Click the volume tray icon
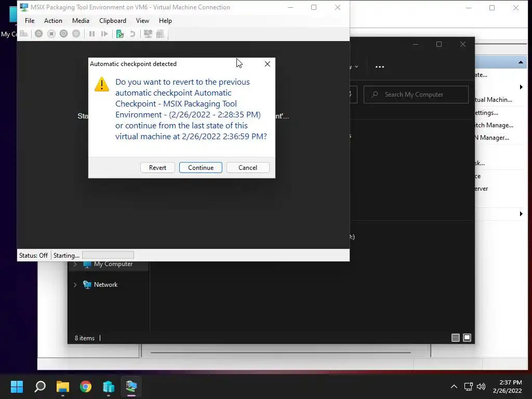 click(x=481, y=387)
